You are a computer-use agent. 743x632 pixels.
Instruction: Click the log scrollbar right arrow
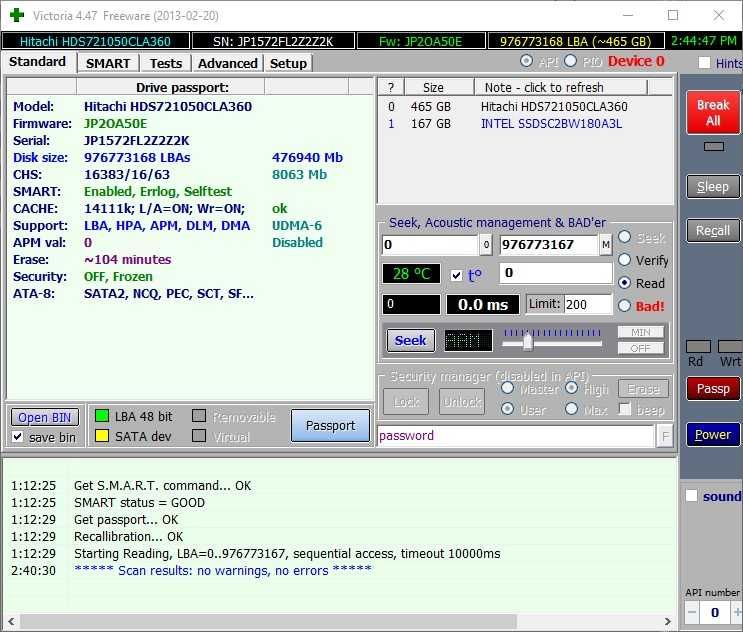tap(668, 621)
